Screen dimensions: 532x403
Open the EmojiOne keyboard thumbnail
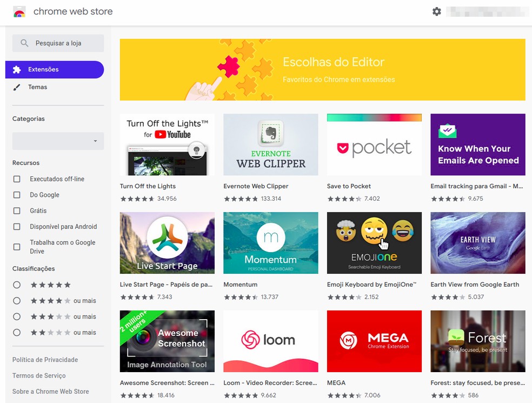point(374,243)
